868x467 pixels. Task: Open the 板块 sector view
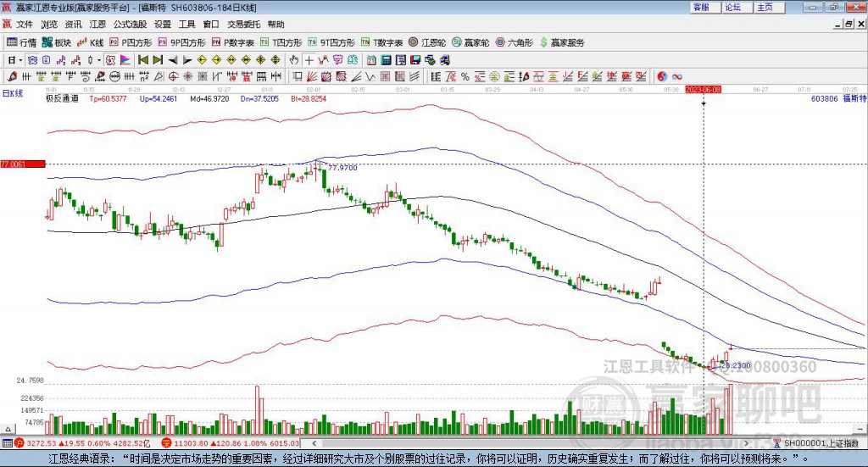(x=57, y=42)
